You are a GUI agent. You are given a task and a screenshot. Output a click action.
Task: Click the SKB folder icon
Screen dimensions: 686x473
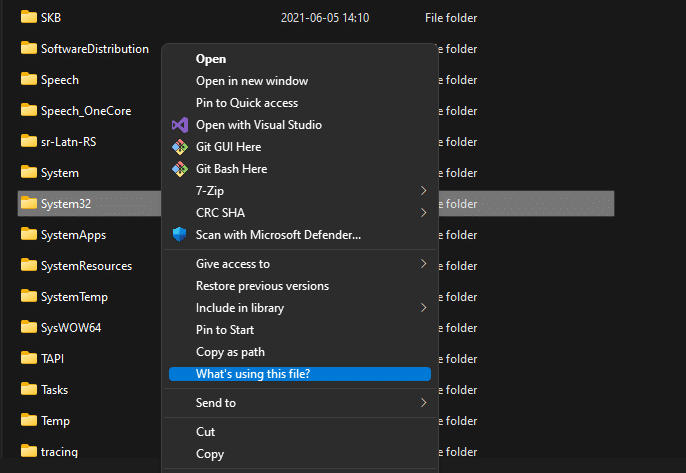28,18
